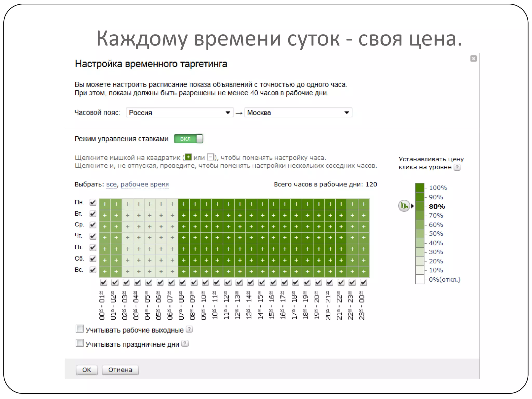
Task: Click the bid level pointer icon at 80%
Action: (x=404, y=206)
